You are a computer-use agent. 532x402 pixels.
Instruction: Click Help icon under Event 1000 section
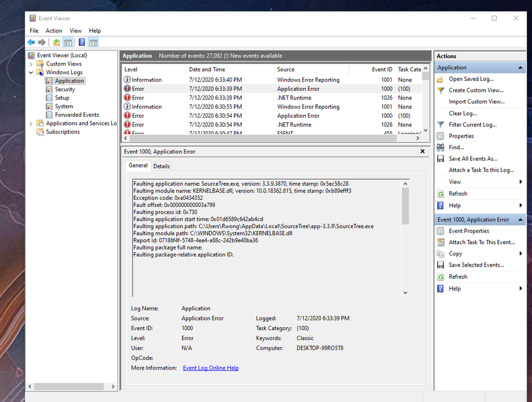(440, 289)
